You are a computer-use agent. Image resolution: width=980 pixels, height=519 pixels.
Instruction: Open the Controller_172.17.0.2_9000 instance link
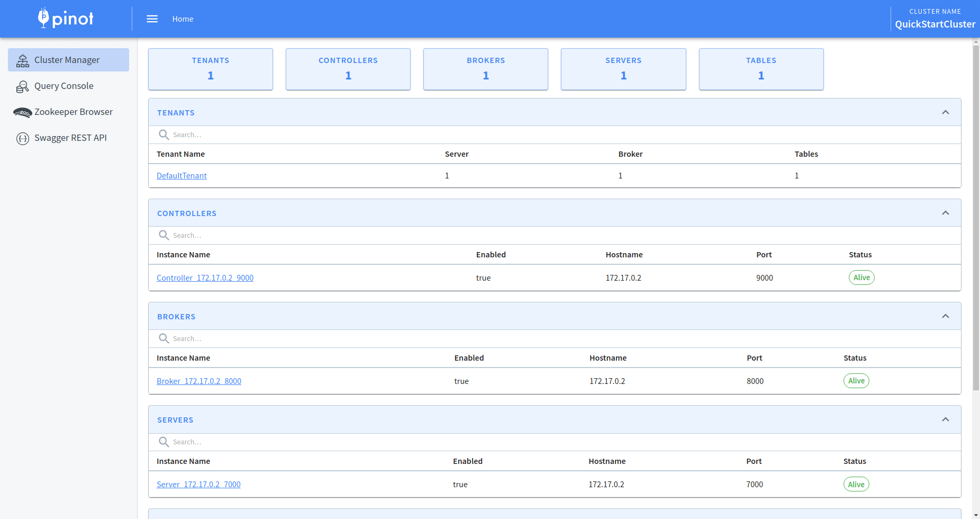click(205, 278)
